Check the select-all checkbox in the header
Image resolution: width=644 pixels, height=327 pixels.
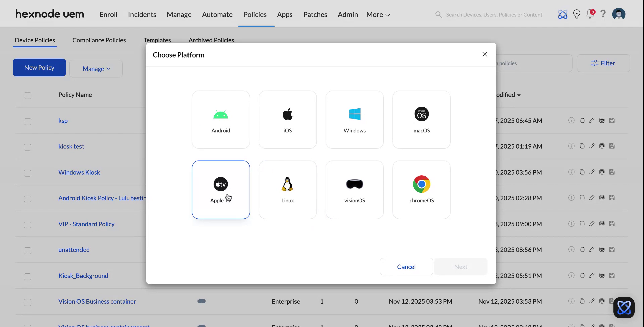pos(28,96)
